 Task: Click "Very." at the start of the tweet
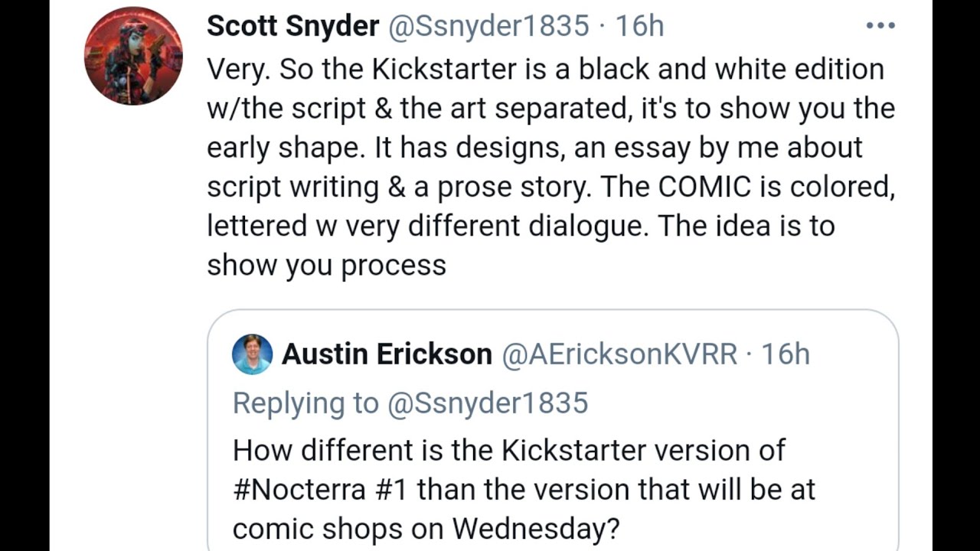(238, 70)
